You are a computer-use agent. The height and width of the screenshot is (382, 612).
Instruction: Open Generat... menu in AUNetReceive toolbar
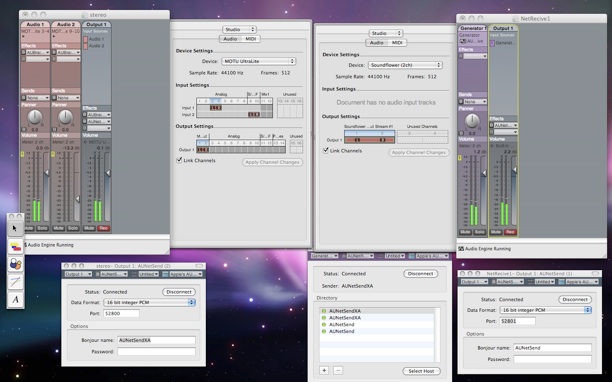(x=324, y=256)
